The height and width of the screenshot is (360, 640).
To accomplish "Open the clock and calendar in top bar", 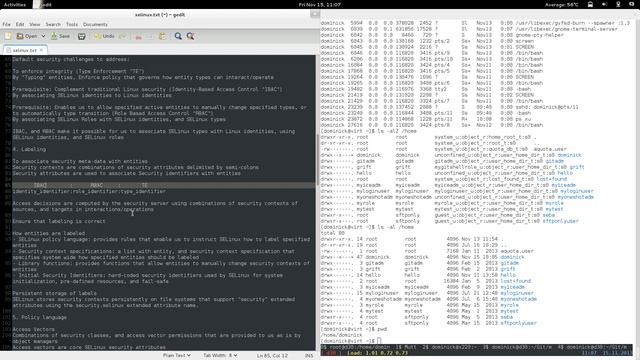I will click(x=320, y=4).
